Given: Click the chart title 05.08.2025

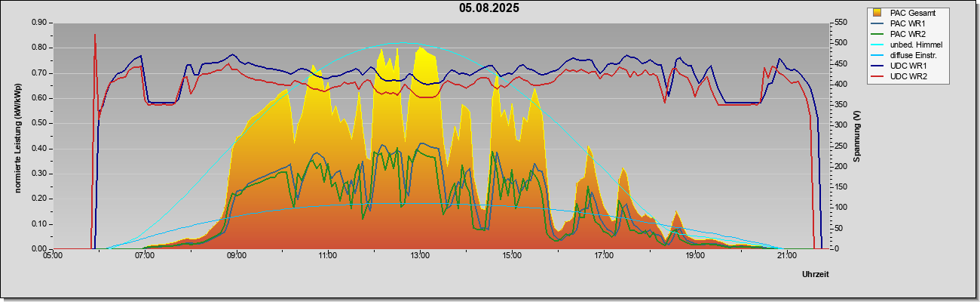Looking at the screenshot, I should pyautogui.click(x=489, y=8).
